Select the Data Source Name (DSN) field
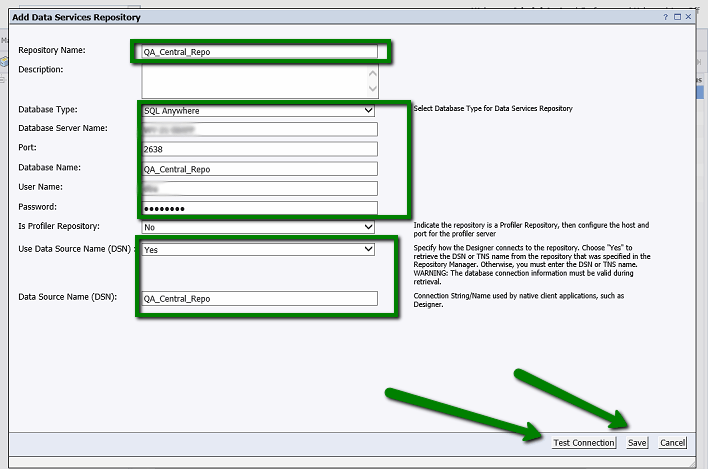Screen dimensions: 708x469 click(x=259, y=298)
